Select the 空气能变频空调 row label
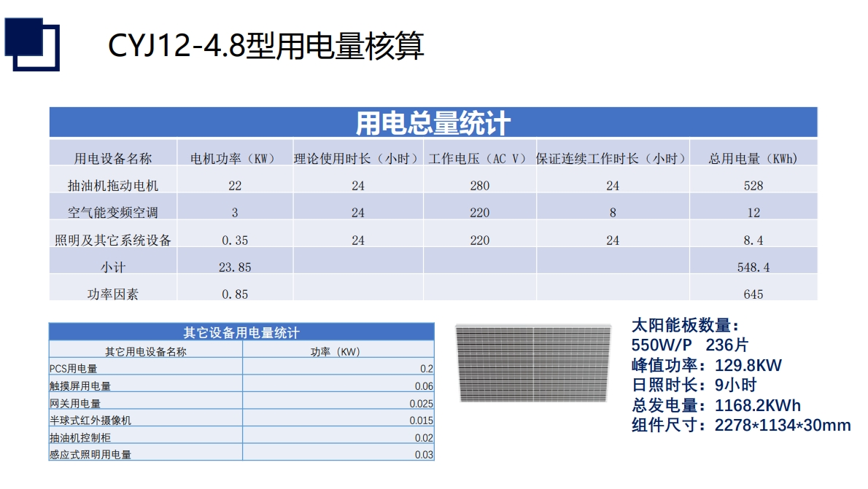Viewport: 868px width, 489px height. click(x=113, y=213)
